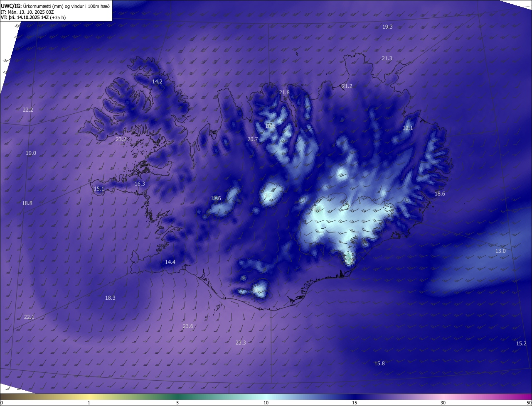This screenshot has width=532, height=406.
Task: Click the 18.8 wind value label
Action: pos(27,203)
